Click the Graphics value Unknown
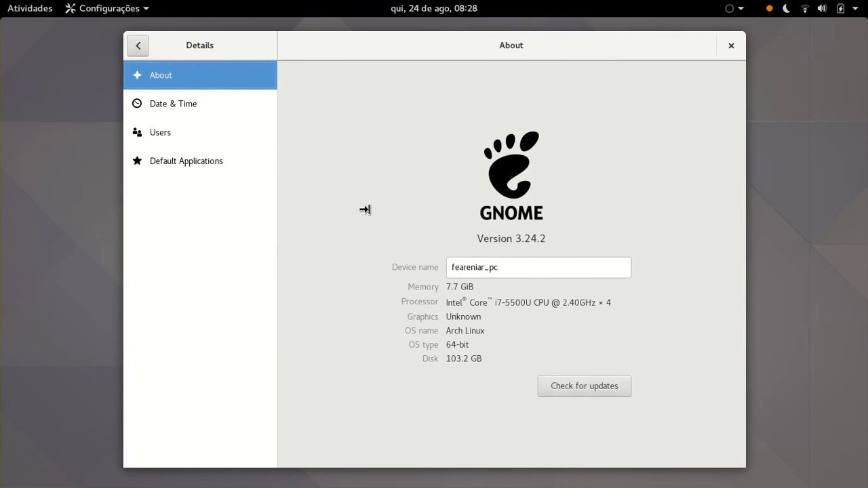The image size is (868, 488). pyautogui.click(x=464, y=317)
